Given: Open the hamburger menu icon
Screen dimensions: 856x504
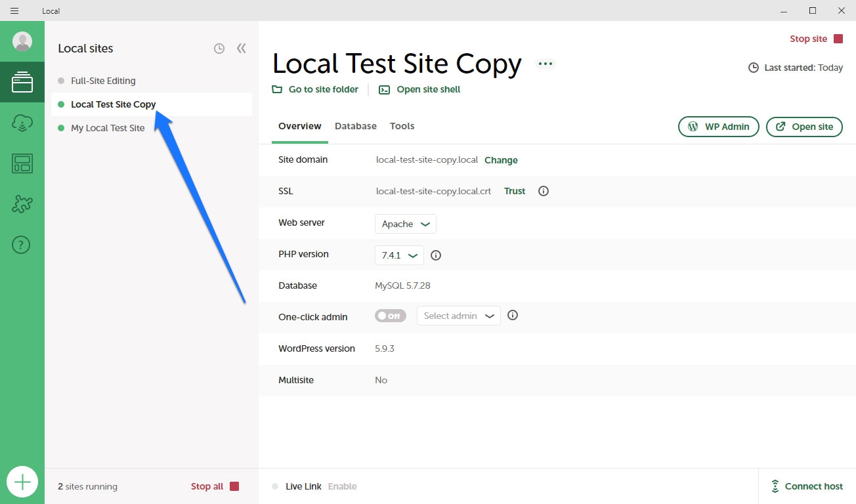Looking at the screenshot, I should tap(14, 10).
